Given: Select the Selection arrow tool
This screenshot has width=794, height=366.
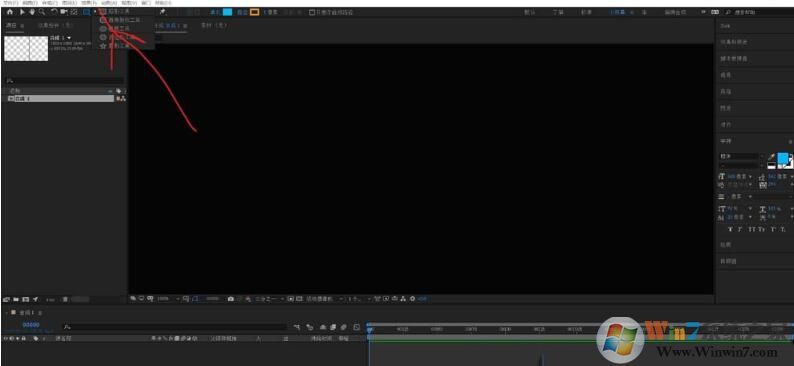Looking at the screenshot, I should [x=22, y=12].
